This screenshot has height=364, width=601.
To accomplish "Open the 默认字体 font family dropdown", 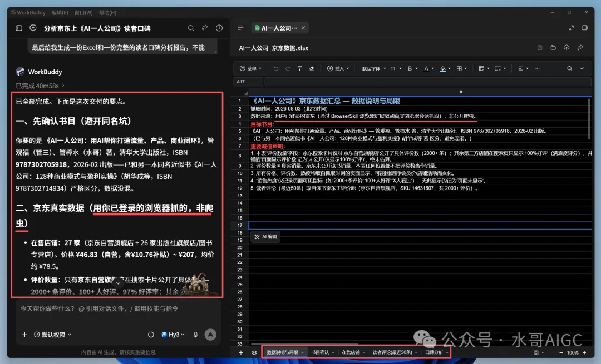I will coord(374,68).
